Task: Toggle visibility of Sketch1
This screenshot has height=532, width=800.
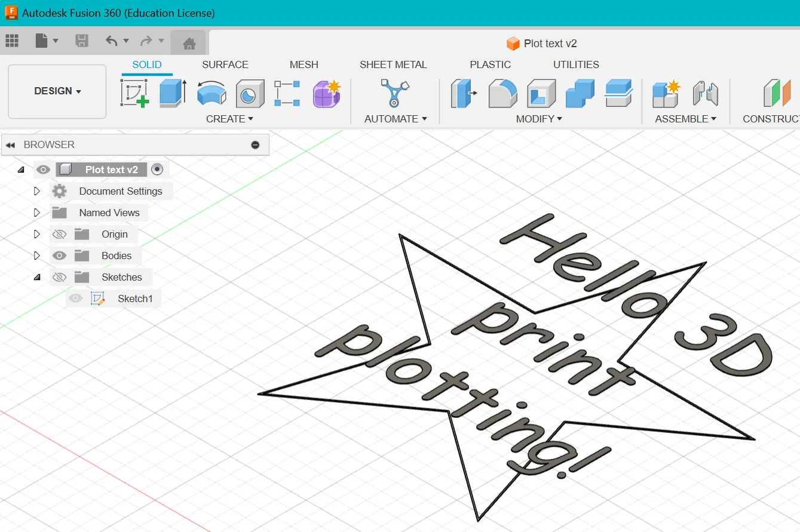Action: [x=75, y=299]
